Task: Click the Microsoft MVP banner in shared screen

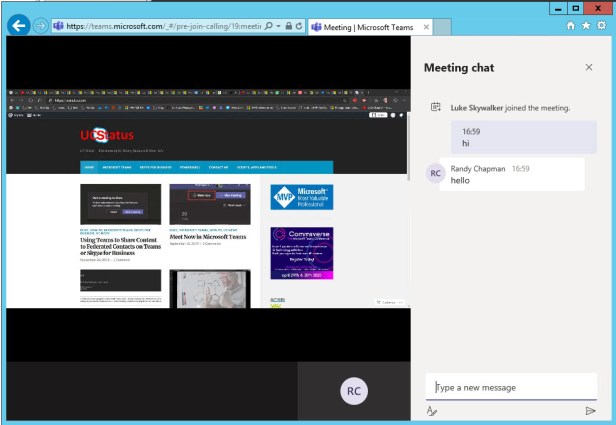Action: [301, 196]
